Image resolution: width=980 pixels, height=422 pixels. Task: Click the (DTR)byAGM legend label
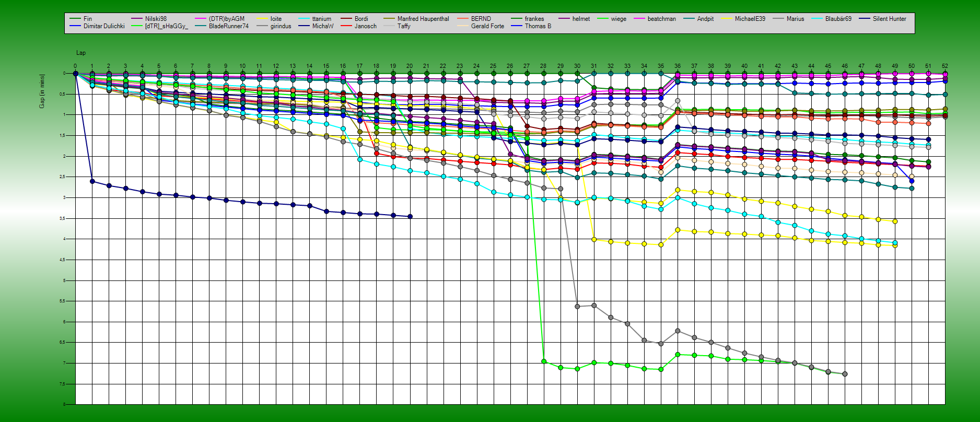pyautogui.click(x=226, y=19)
